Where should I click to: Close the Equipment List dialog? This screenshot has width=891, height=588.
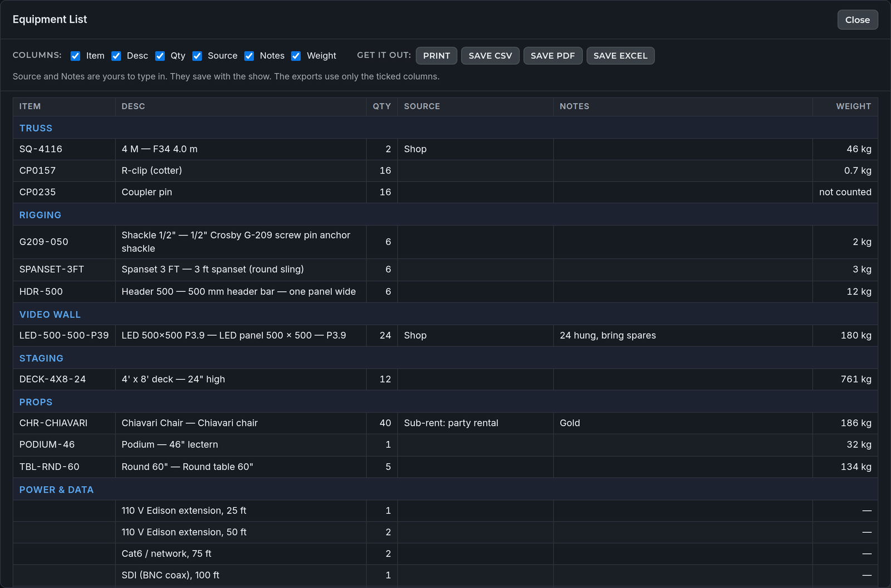[858, 19]
